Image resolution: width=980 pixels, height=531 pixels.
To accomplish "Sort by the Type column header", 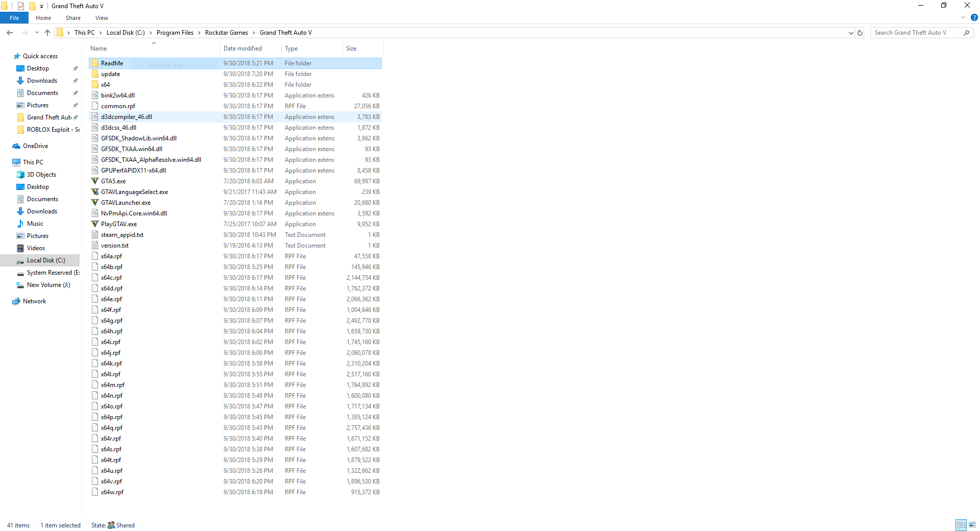I will [x=312, y=49].
